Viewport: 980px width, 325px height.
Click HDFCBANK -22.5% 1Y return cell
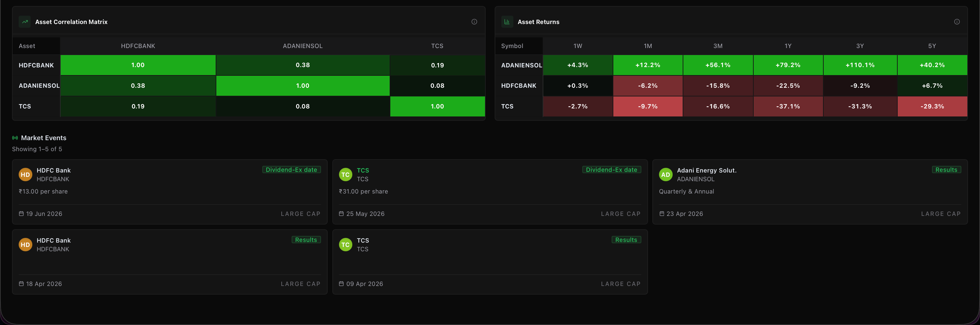point(788,86)
